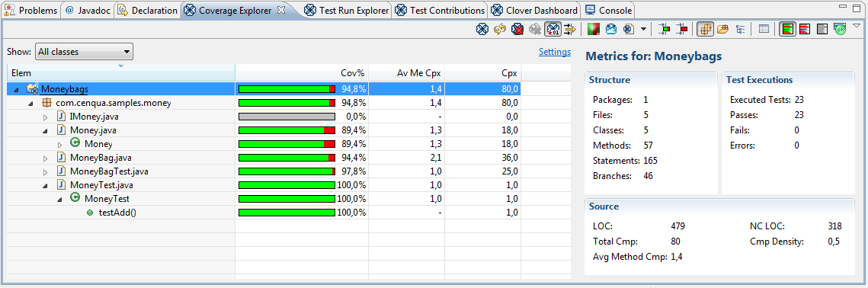This screenshot has height=288, width=868.
Task: Toggle the red uncovered-only bar style
Action: pyautogui.click(x=805, y=30)
